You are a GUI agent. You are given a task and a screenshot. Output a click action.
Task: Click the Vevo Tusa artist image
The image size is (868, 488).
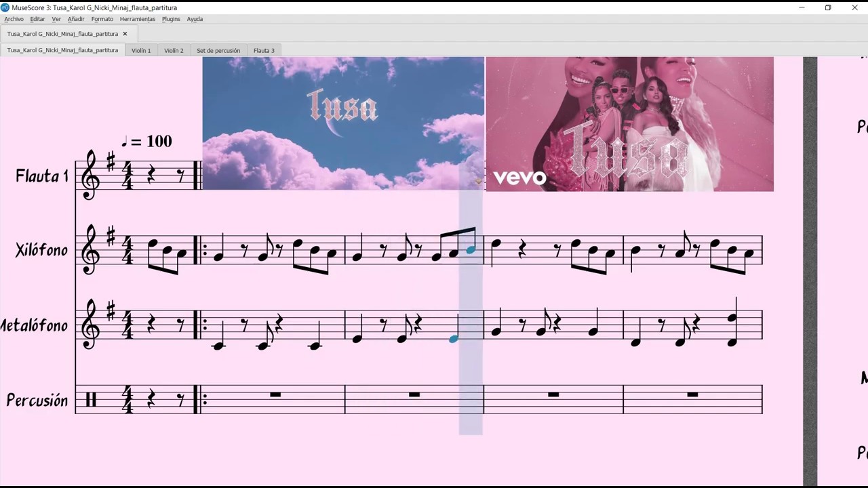[629, 123]
